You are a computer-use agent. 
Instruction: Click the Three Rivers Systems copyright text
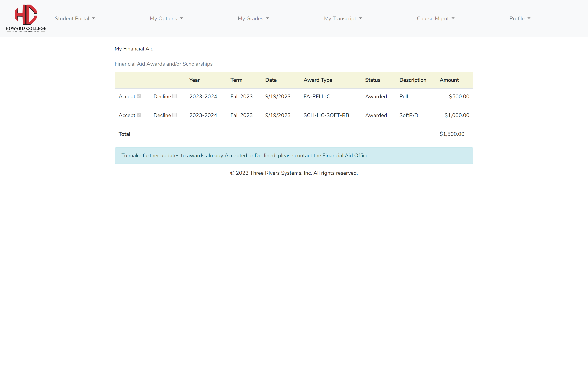pyautogui.click(x=294, y=173)
